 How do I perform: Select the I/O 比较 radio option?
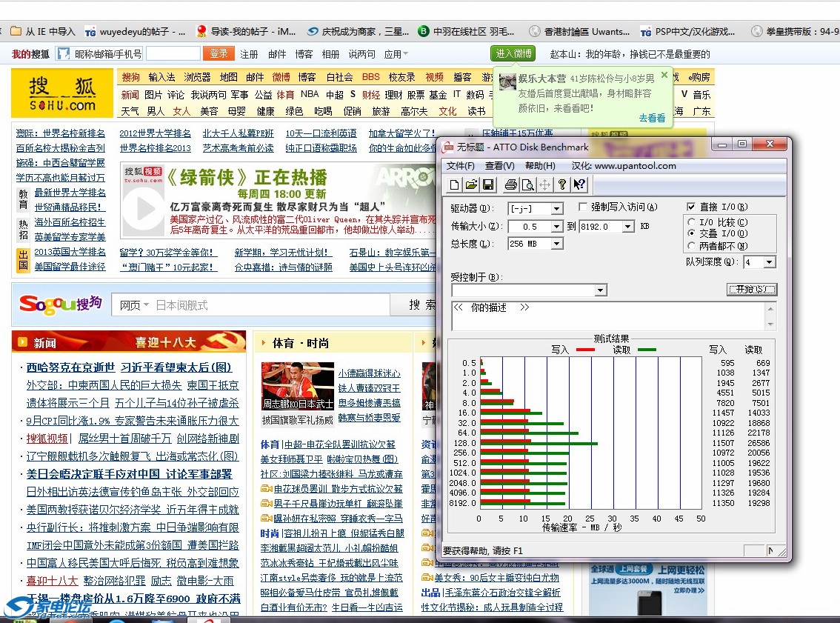(692, 222)
